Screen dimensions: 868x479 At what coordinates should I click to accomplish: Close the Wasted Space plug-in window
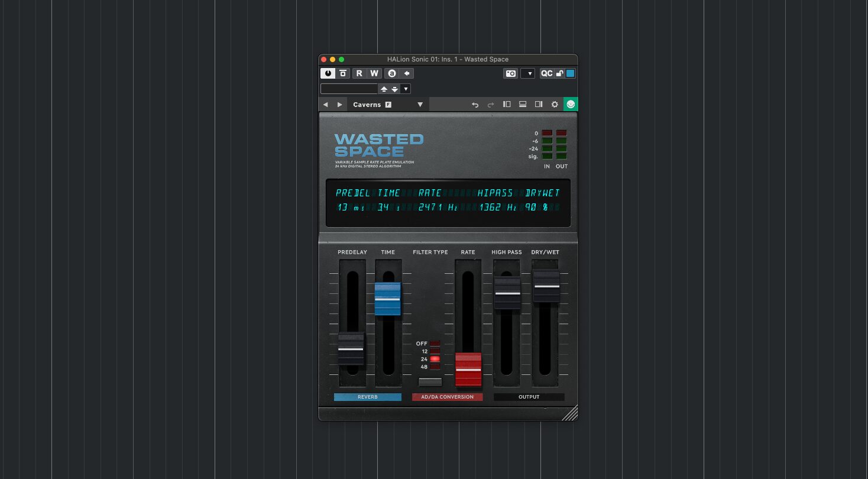pyautogui.click(x=323, y=59)
